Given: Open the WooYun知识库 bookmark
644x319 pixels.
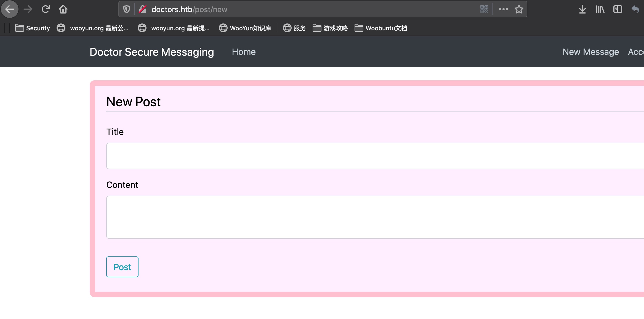Looking at the screenshot, I should pos(245,28).
